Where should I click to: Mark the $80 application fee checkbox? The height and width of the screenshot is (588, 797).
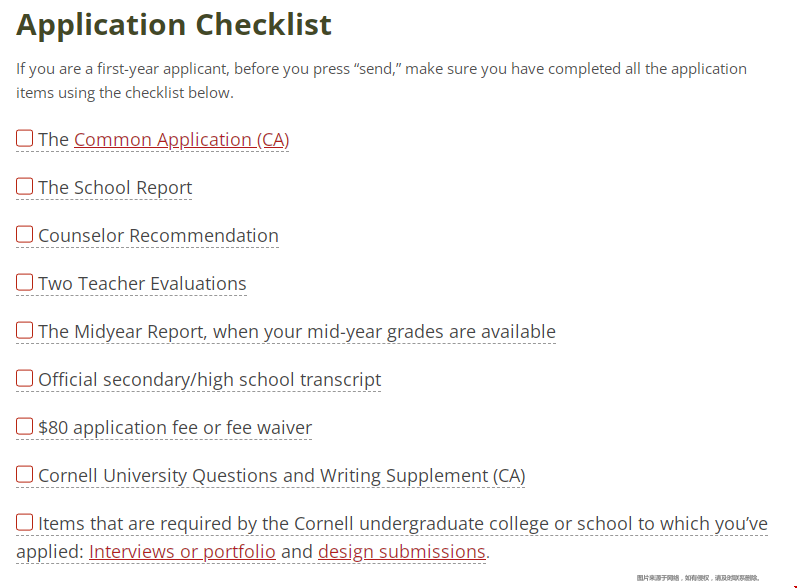pos(24,426)
